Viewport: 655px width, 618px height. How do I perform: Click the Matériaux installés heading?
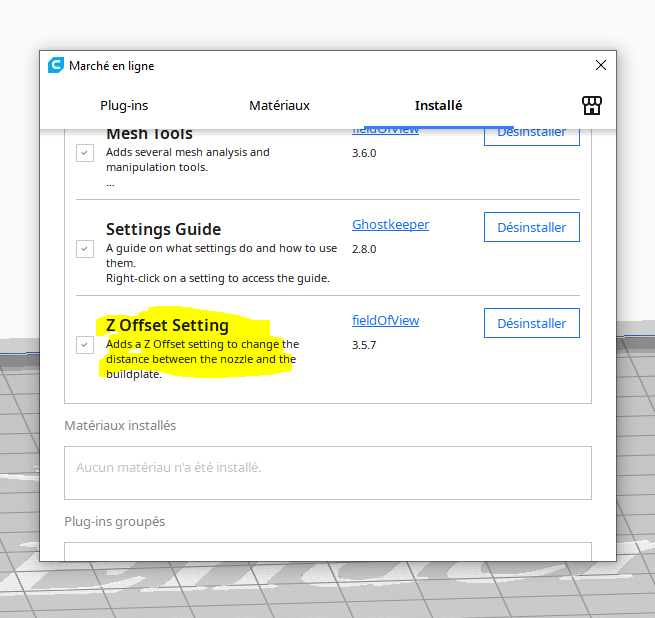pyautogui.click(x=120, y=425)
